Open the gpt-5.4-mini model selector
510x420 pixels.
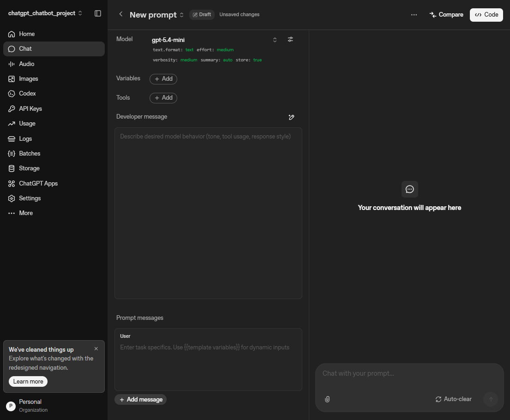point(214,40)
